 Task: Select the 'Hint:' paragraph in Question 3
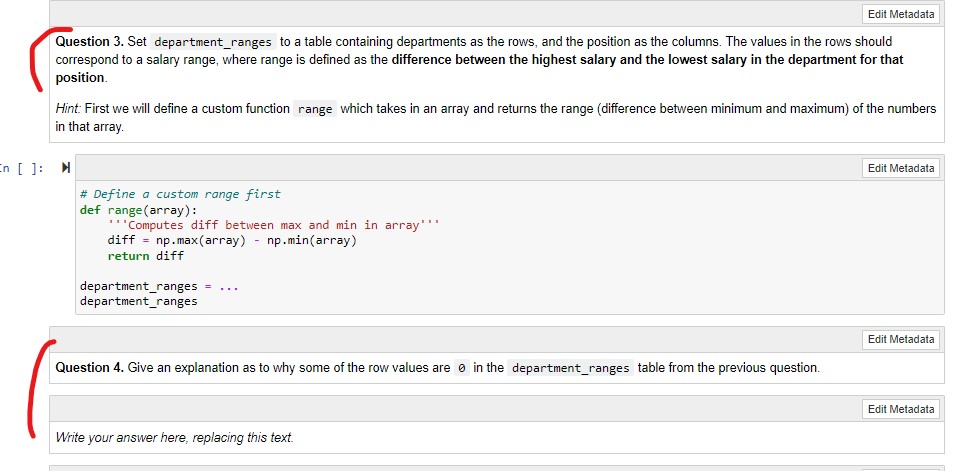click(495, 118)
